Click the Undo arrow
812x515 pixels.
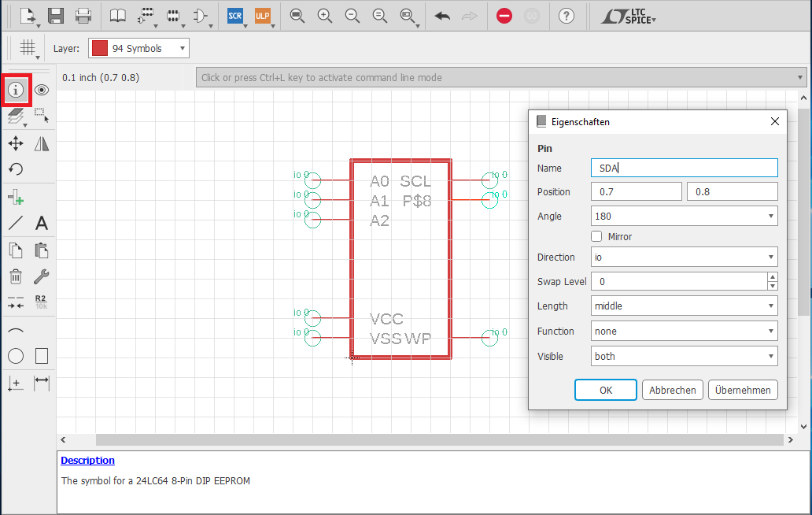[x=442, y=16]
